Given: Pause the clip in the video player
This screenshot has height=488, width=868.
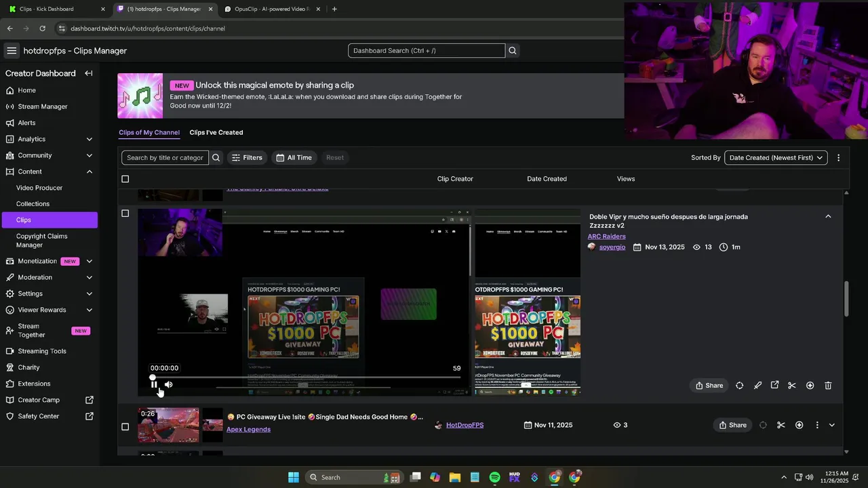Looking at the screenshot, I should 154,384.
